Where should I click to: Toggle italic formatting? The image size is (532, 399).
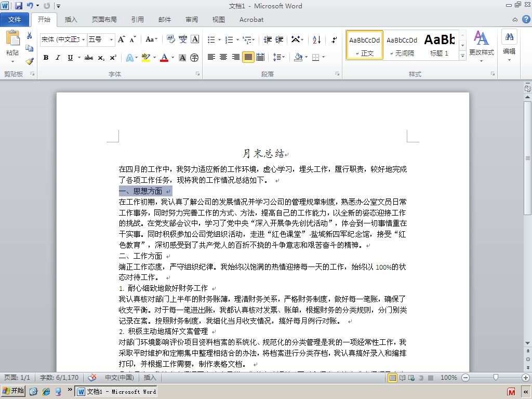pos(58,58)
